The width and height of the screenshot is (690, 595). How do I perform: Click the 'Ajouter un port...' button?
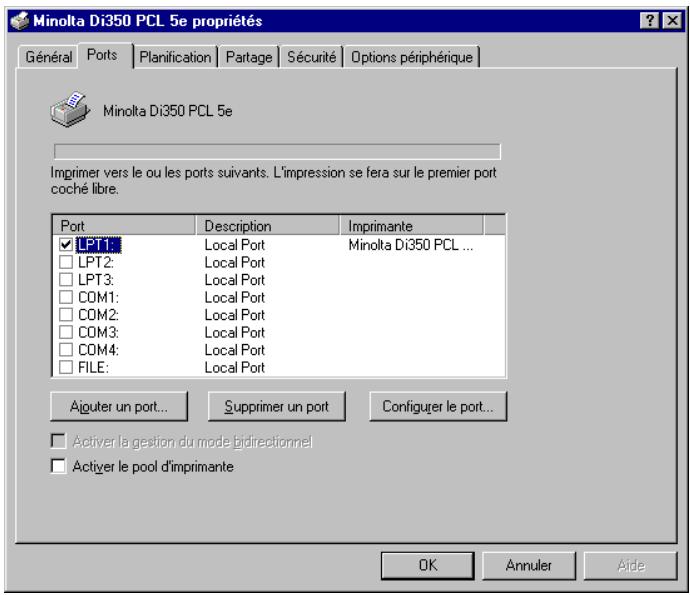(119, 406)
